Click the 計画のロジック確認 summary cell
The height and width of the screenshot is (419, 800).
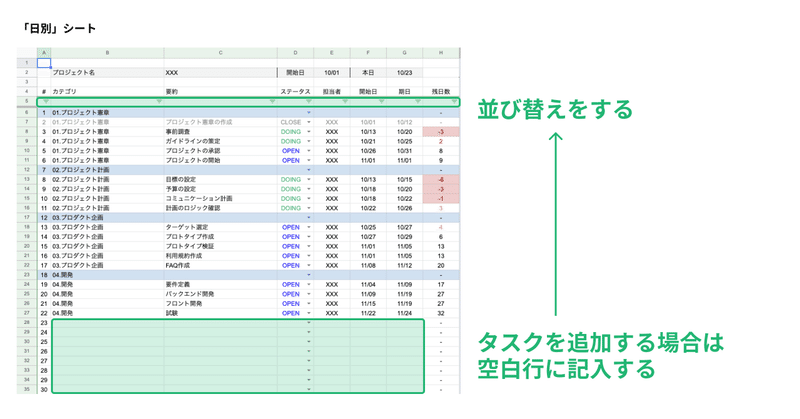(x=220, y=208)
